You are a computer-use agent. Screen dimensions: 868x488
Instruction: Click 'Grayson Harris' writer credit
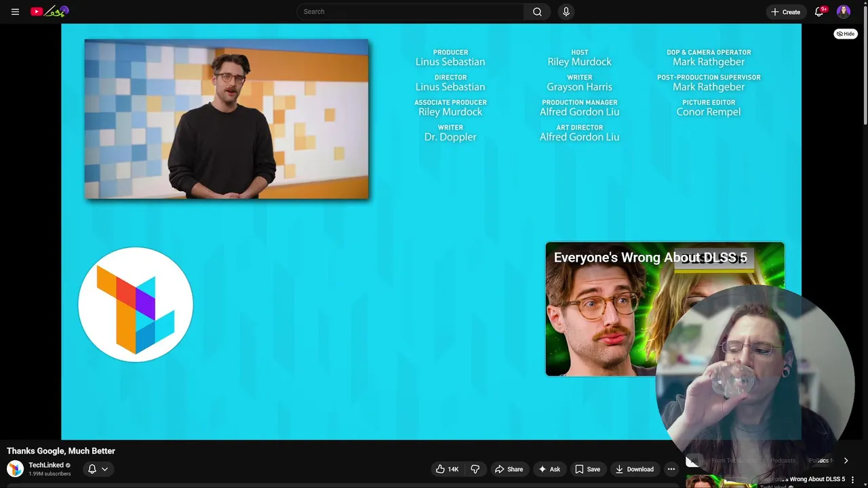click(x=579, y=87)
